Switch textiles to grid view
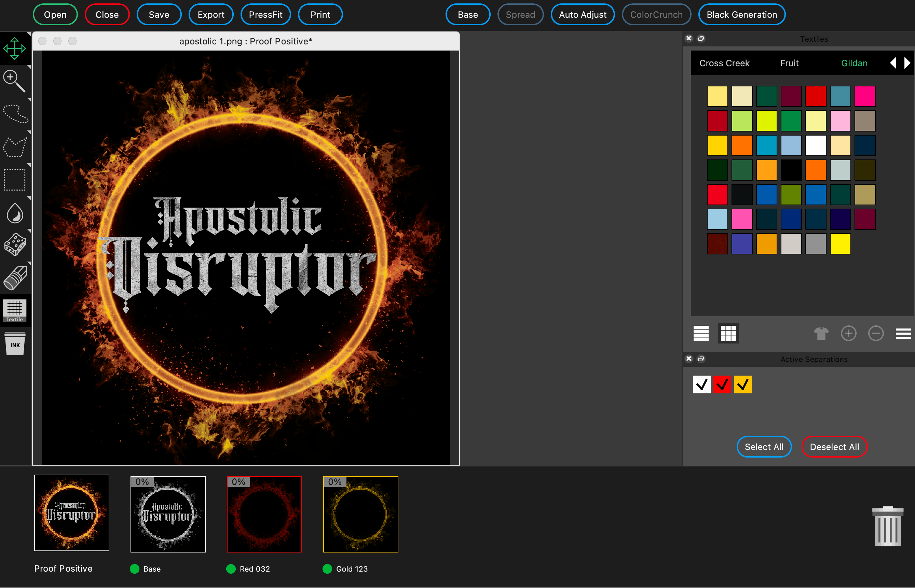This screenshot has width=915, height=588. pos(728,333)
